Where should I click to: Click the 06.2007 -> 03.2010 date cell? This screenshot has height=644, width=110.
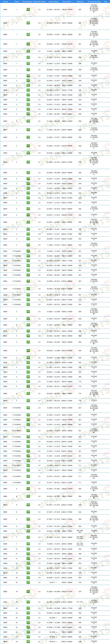point(53,602)
